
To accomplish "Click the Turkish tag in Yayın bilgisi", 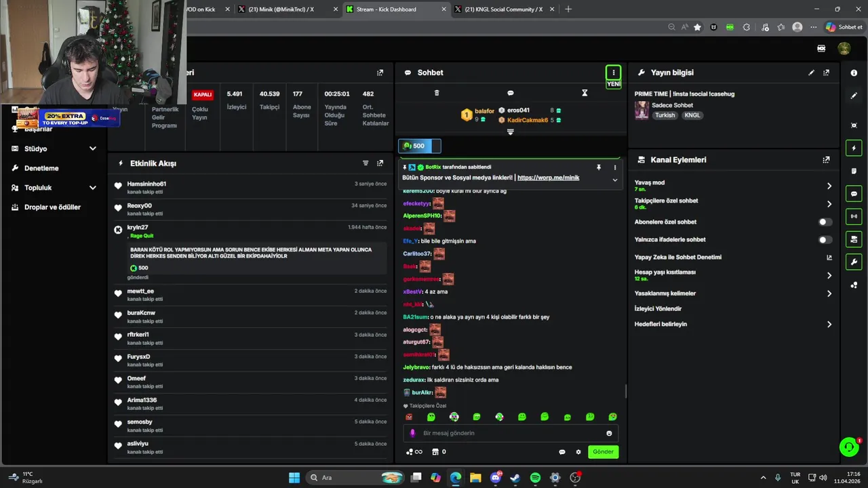I will pos(665,115).
